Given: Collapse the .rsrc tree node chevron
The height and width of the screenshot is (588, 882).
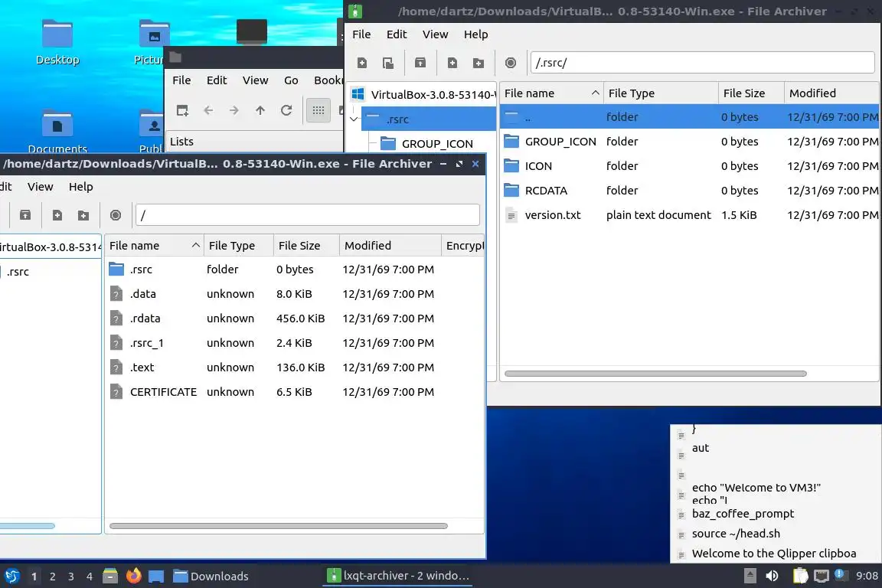Looking at the screenshot, I should click(x=354, y=119).
